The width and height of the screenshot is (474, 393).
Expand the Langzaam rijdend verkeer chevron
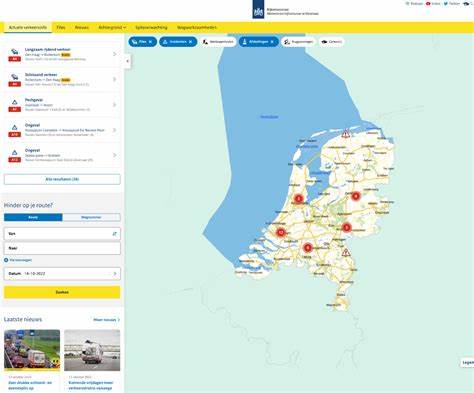115,54
